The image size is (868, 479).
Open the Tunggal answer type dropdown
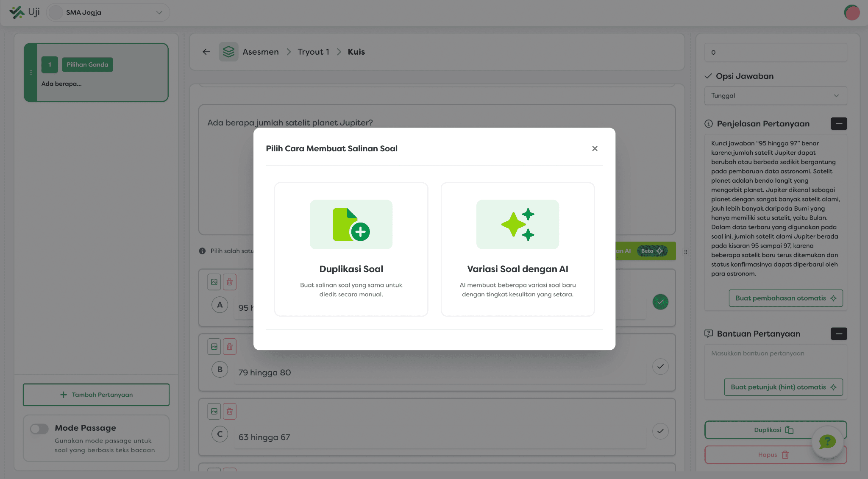[776, 96]
